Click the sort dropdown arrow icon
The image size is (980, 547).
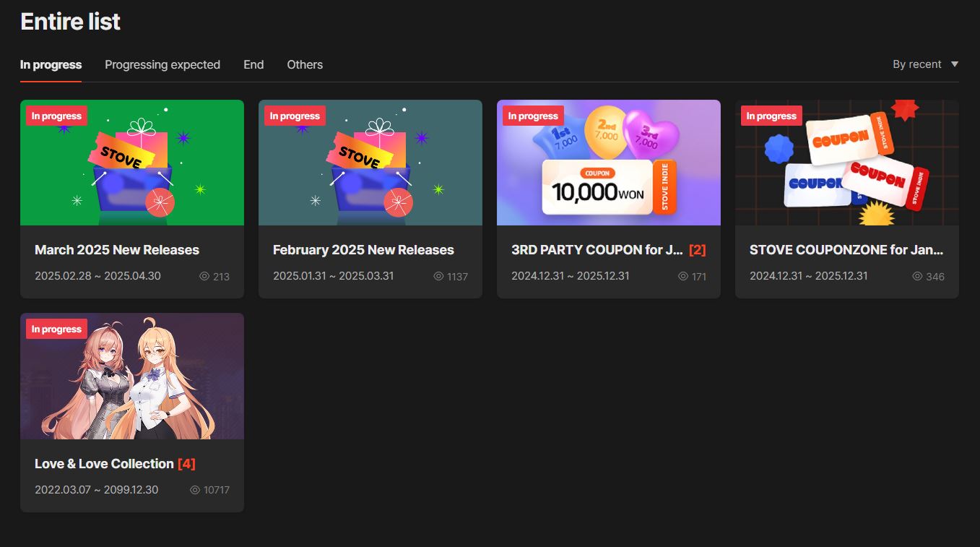954,64
